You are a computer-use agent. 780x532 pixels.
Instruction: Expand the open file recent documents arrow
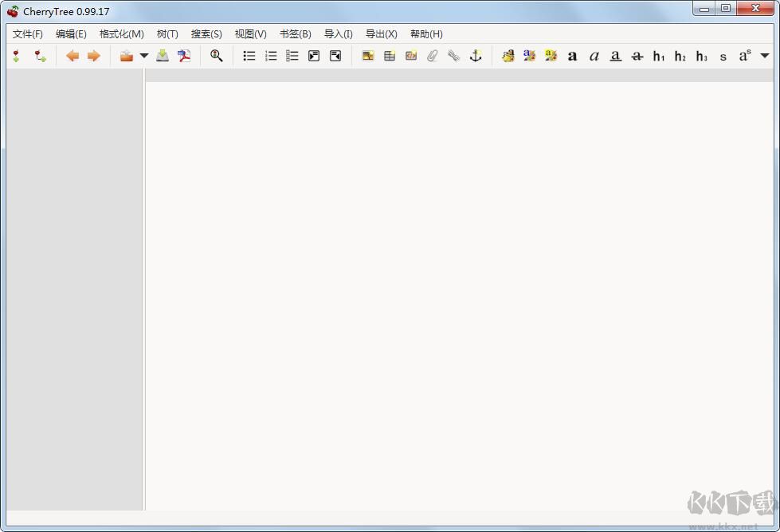click(x=144, y=56)
